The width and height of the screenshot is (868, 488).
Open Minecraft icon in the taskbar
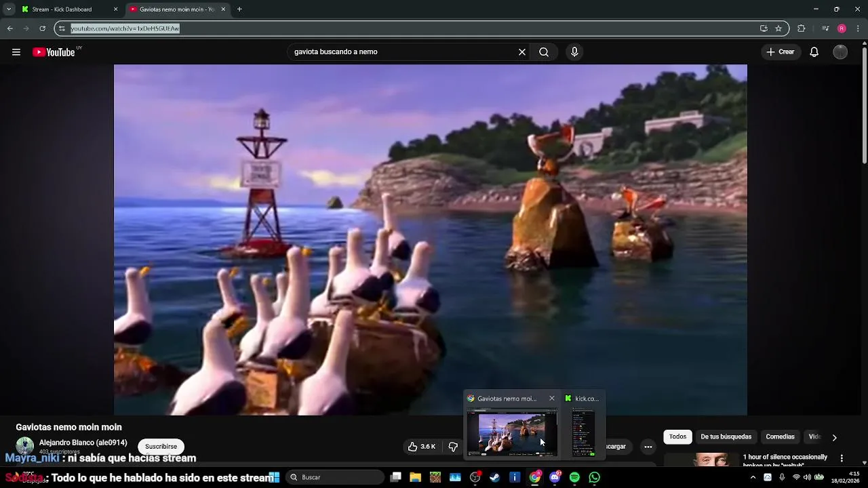click(x=435, y=477)
